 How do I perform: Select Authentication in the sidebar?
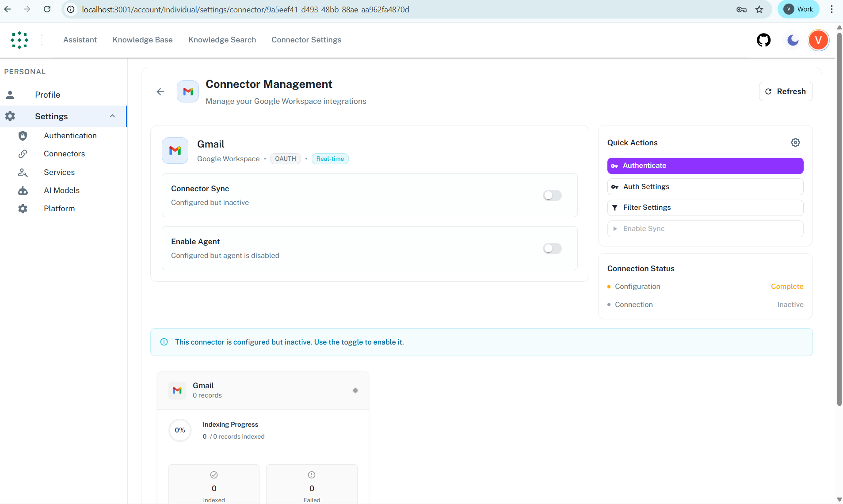(64, 136)
